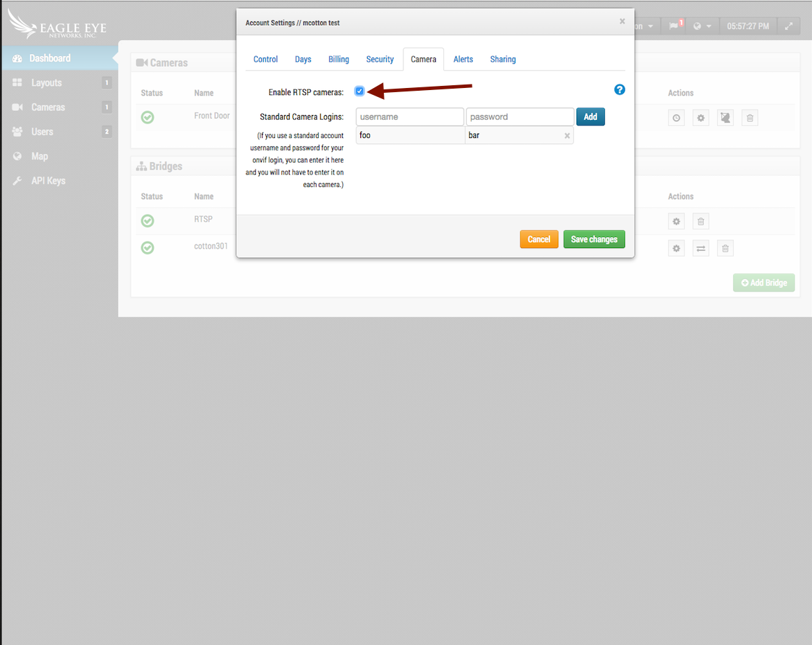Toggle the Enable RTSP cameras checkbox
Viewport: 812px width, 645px height.
pyautogui.click(x=360, y=91)
